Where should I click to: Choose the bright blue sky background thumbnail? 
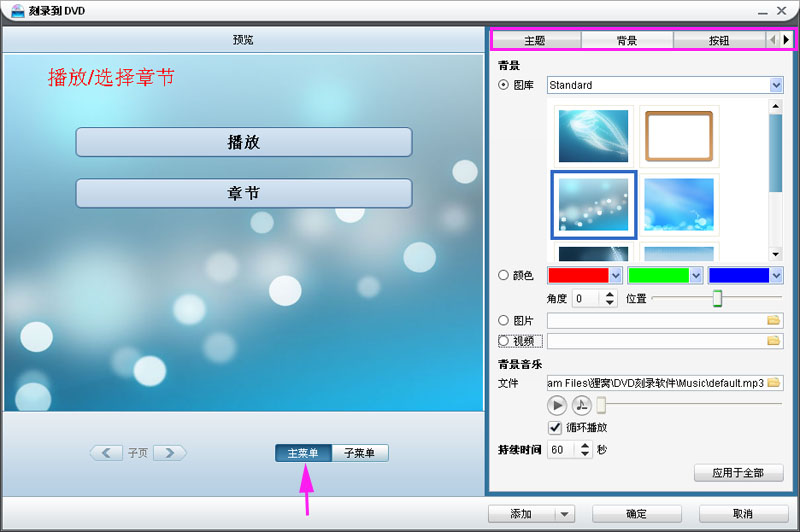pyautogui.click(x=679, y=205)
